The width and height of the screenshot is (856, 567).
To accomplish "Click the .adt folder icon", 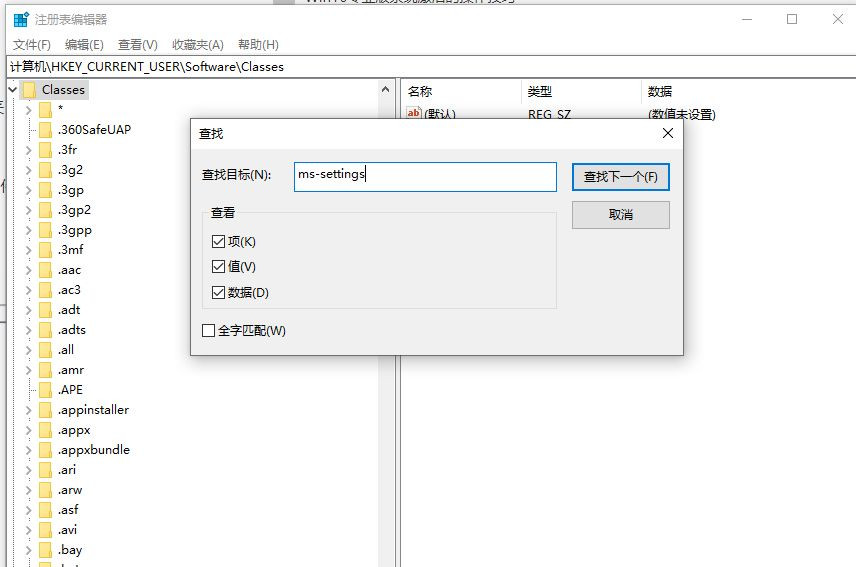I will tap(46, 310).
